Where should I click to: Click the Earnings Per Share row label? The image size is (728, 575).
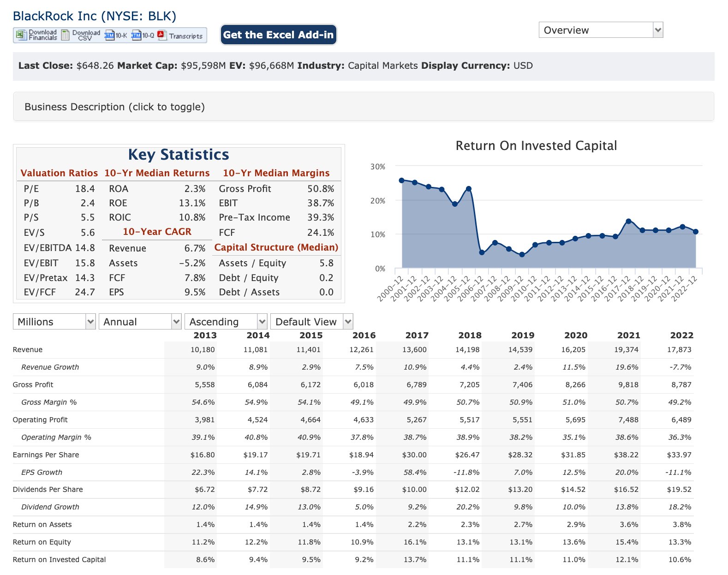(46, 455)
